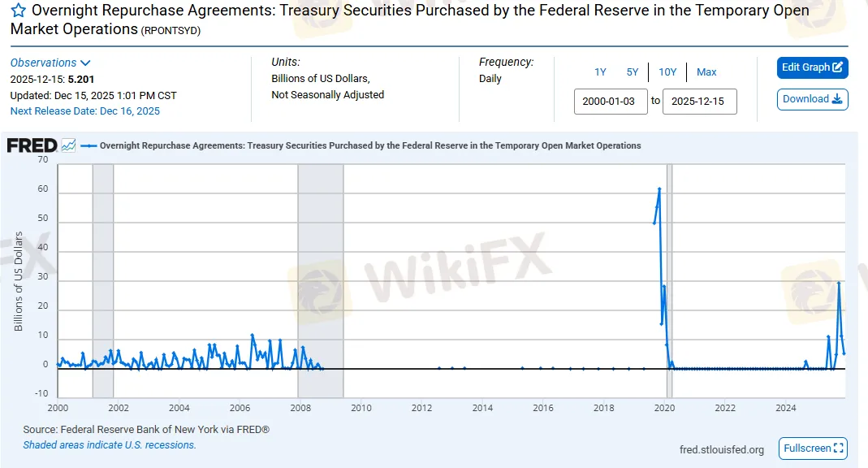Image resolution: width=868 pixels, height=468 pixels.
Task: Click the external-link icon inside Edit Graph
Action: [x=837, y=68]
